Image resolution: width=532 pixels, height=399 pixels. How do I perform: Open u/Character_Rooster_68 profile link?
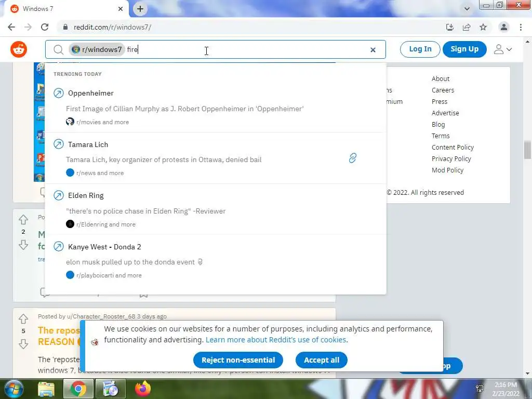click(101, 316)
